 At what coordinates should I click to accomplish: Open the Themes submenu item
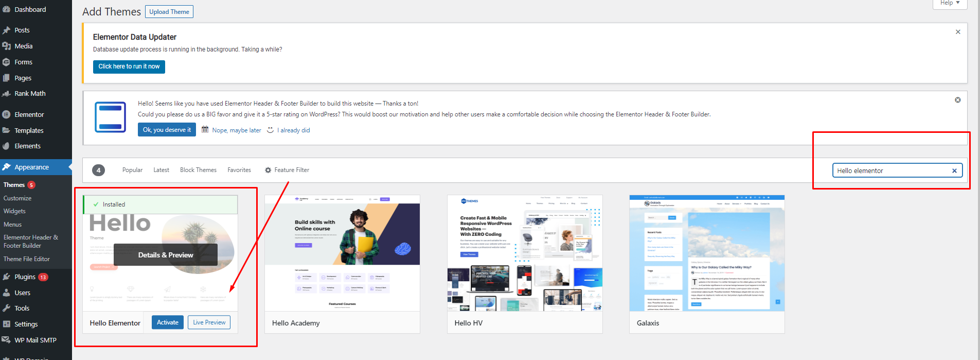tap(14, 185)
